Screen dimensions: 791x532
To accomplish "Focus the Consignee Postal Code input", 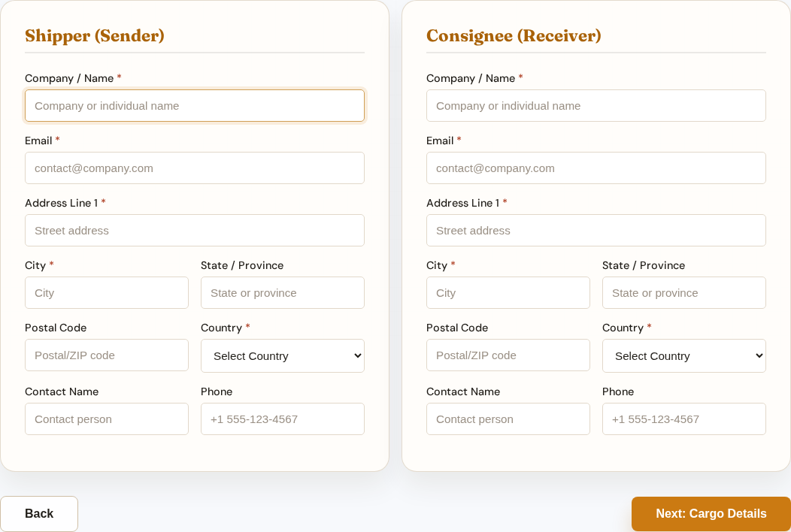I will coord(508,355).
